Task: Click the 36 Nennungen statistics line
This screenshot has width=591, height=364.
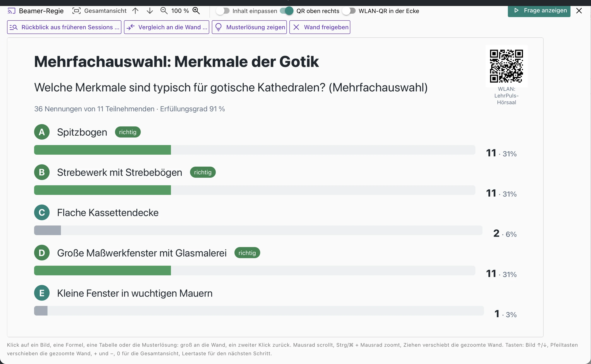Action: [x=130, y=109]
